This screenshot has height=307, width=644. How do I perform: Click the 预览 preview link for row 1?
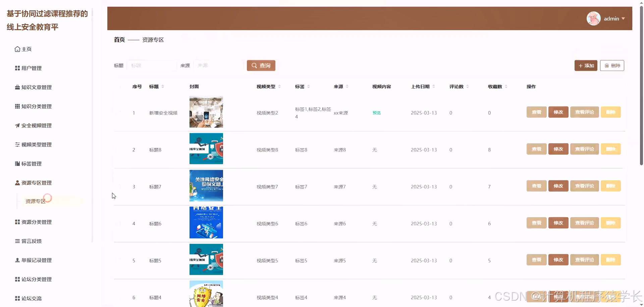click(376, 113)
